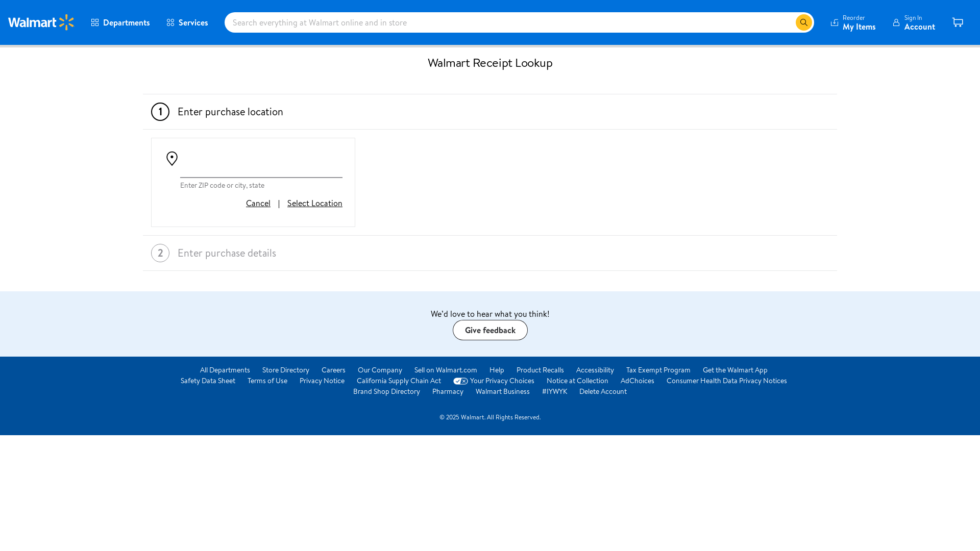The height and width of the screenshot is (551, 980).
Task: Open the Our Company link
Action: 380,370
